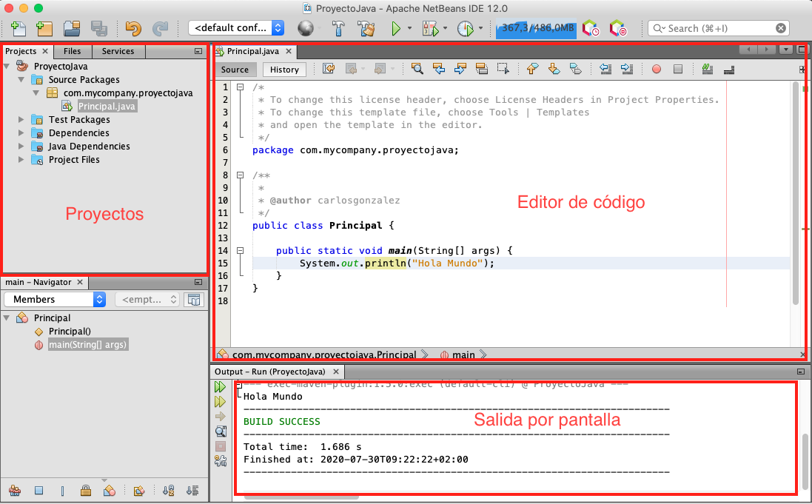Open a project using the folder icon
This screenshot has width=812, height=504.
(72, 28)
